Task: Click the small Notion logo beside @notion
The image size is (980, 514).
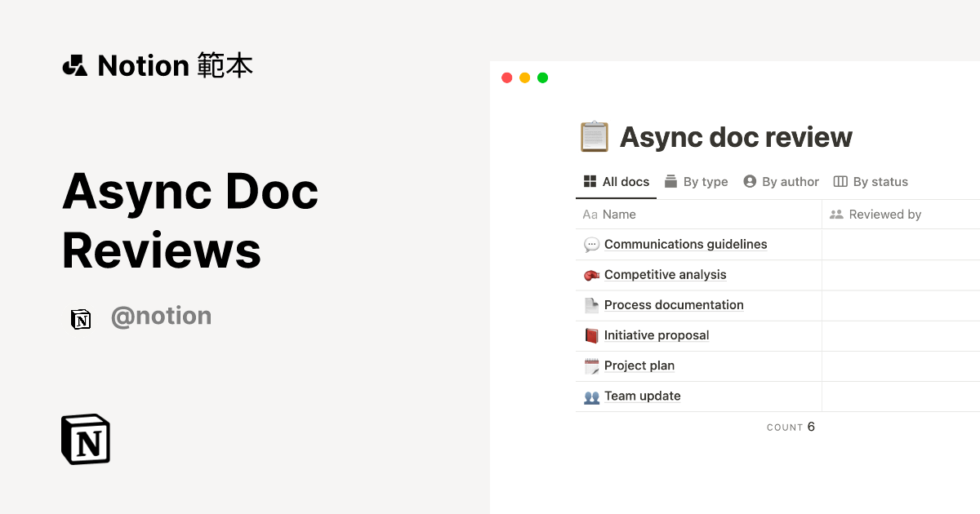Action: tap(81, 319)
